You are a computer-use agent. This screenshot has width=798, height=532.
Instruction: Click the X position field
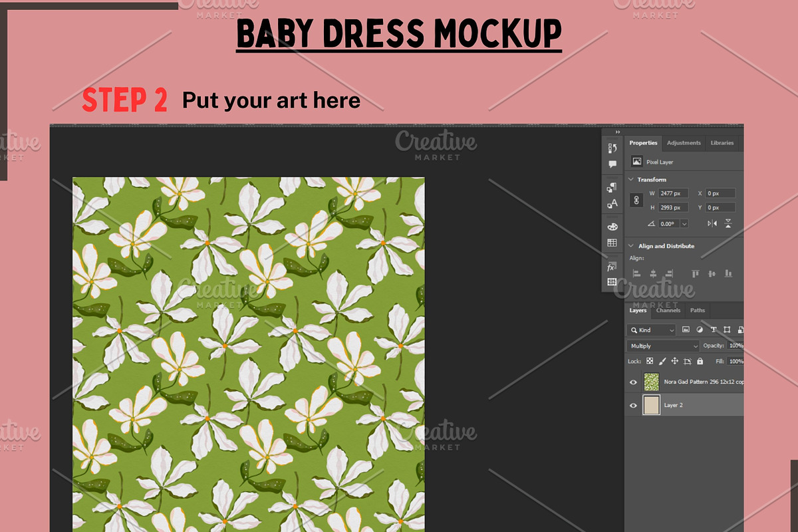[x=720, y=194]
